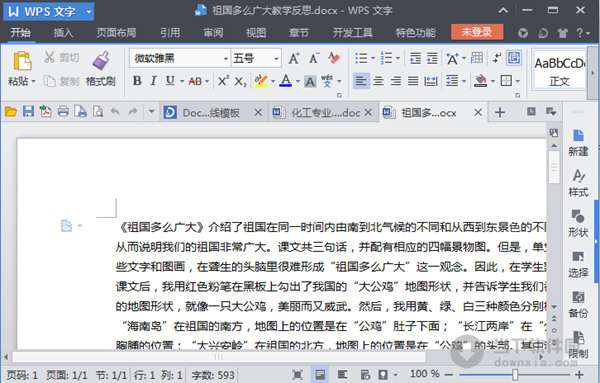This screenshot has width=600, height=383.
Task: Click the Format Painter (格式刷) icon
Action: [101, 60]
